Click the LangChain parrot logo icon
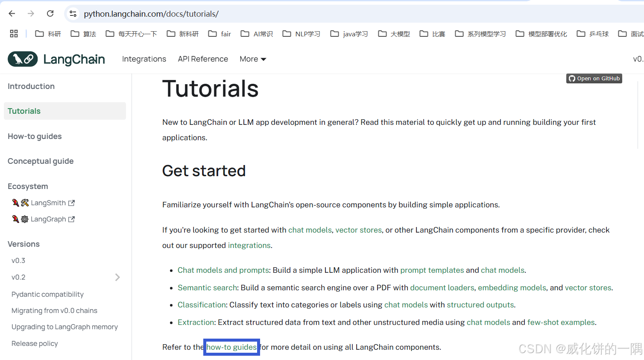The height and width of the screenshot is (360, 644). click(23, 59)
